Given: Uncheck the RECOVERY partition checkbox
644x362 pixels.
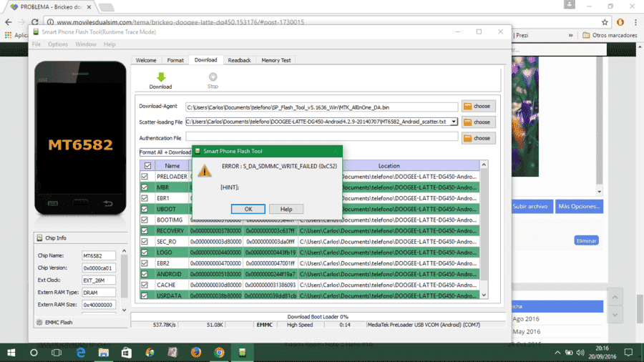Looking at the screenshot, I should (x=145, y=230).
